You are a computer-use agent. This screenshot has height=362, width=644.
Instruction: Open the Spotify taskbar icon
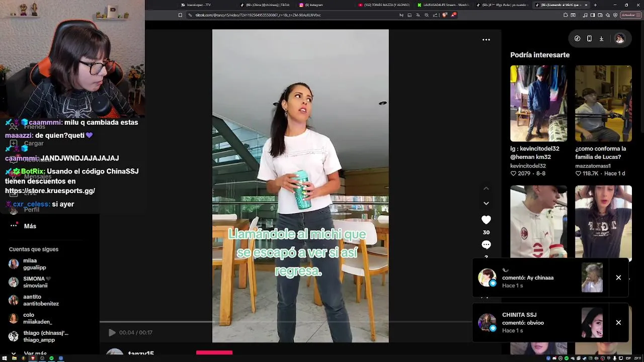click(51, 358)
